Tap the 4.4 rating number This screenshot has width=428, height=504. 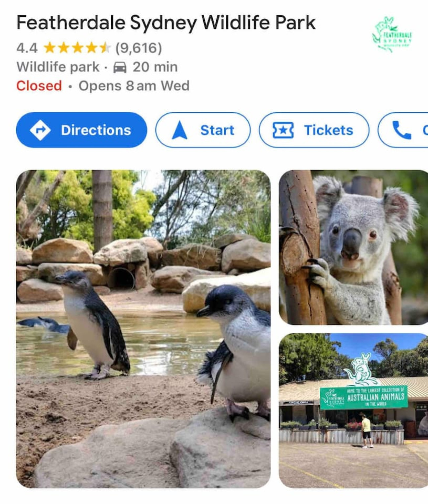pyautogui.click(x=27, y=48)
